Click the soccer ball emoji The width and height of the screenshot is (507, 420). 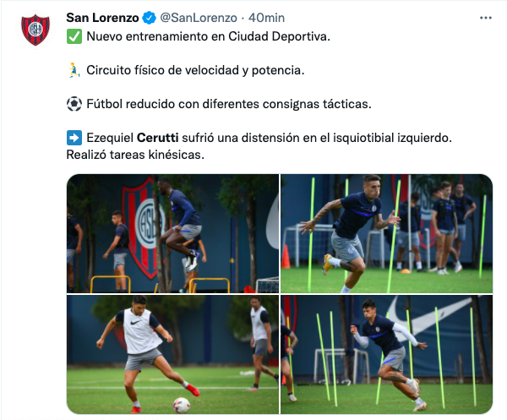pos(74,104)
